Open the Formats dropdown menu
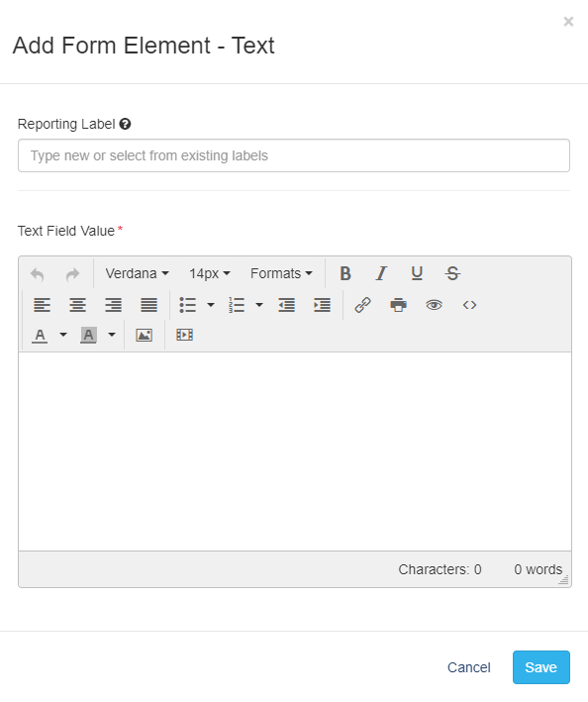The image size is (588, 702). [281, 273]
